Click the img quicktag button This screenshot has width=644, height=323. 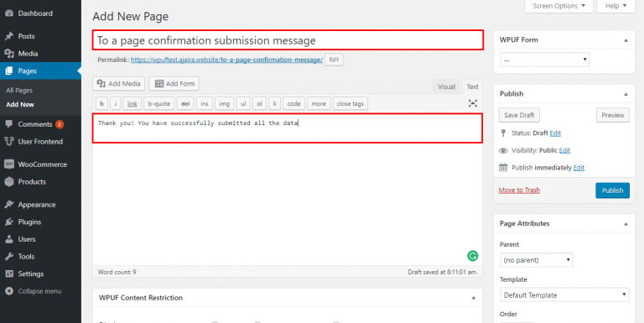point(224,103)
